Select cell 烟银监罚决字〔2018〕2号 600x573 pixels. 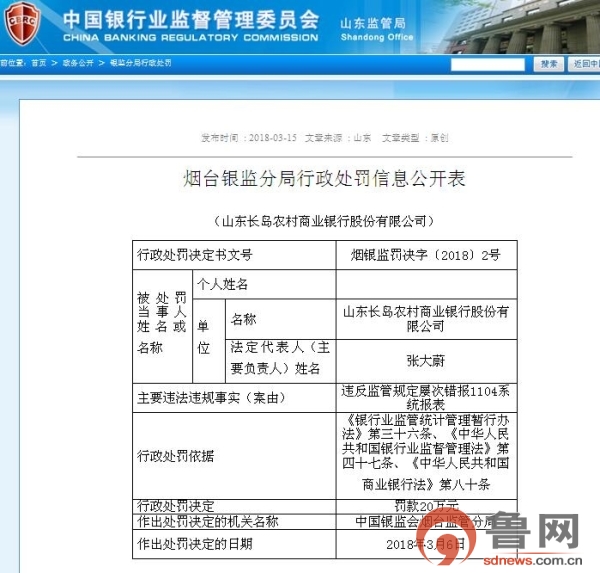pyautogui.click(x=426, y=255)
